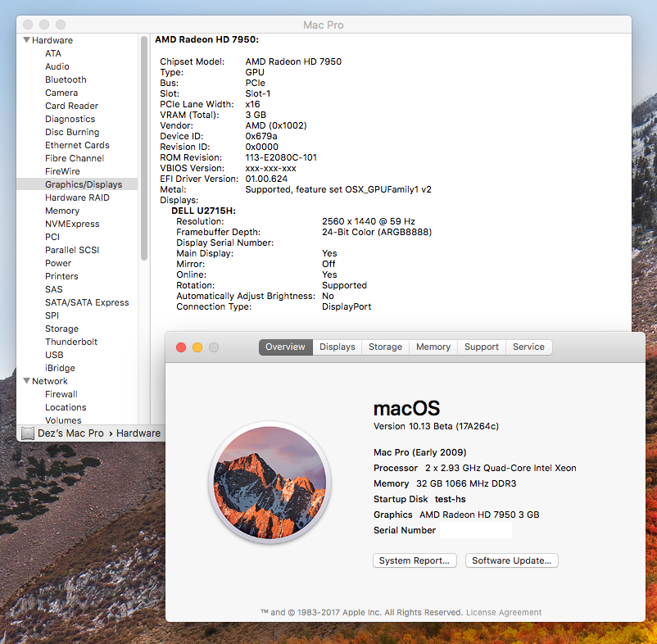657x644 pixels.
Task: Minimize the About This Mac window
Action: [197, 347]
